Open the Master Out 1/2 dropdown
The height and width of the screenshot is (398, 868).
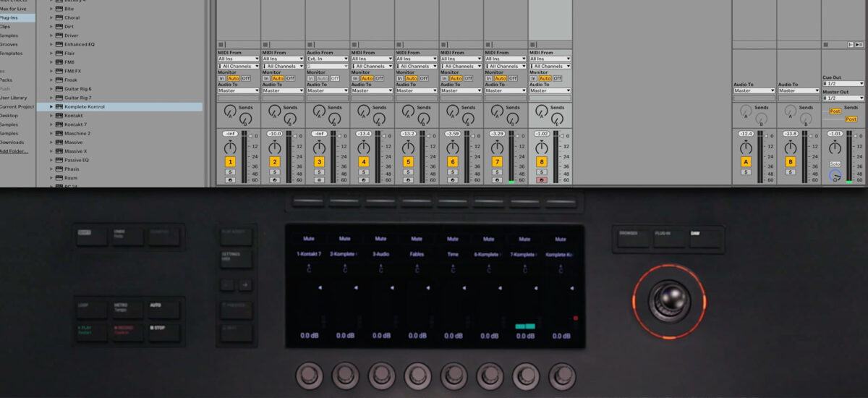[x=843, y=98]
